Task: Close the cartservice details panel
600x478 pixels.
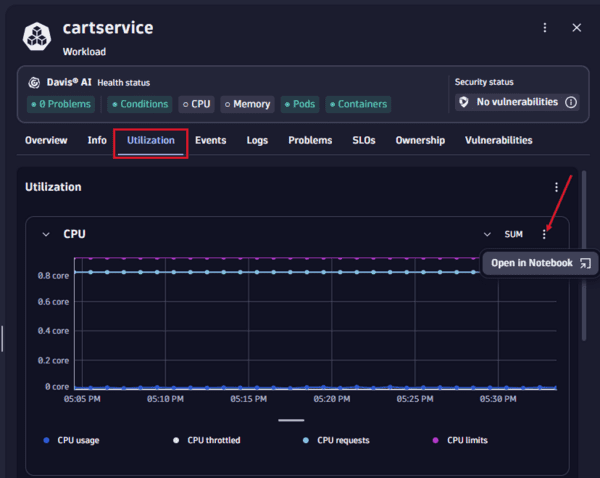Action: (576, 28)
